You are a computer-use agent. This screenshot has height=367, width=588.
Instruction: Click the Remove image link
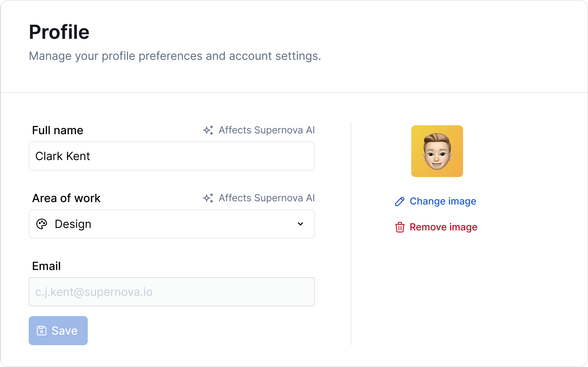443,227
